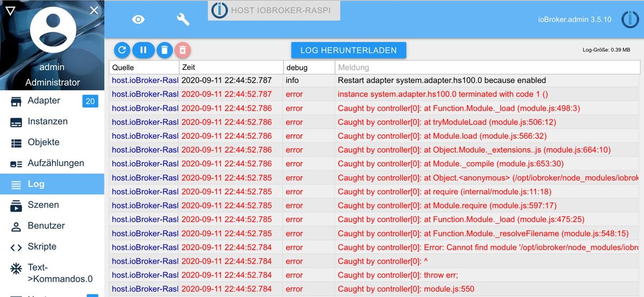Select the 'Module._compile (module.js:653:30)' message
Image resolution: width=644 pixels, height=297 pixels.
pos(451,164)
